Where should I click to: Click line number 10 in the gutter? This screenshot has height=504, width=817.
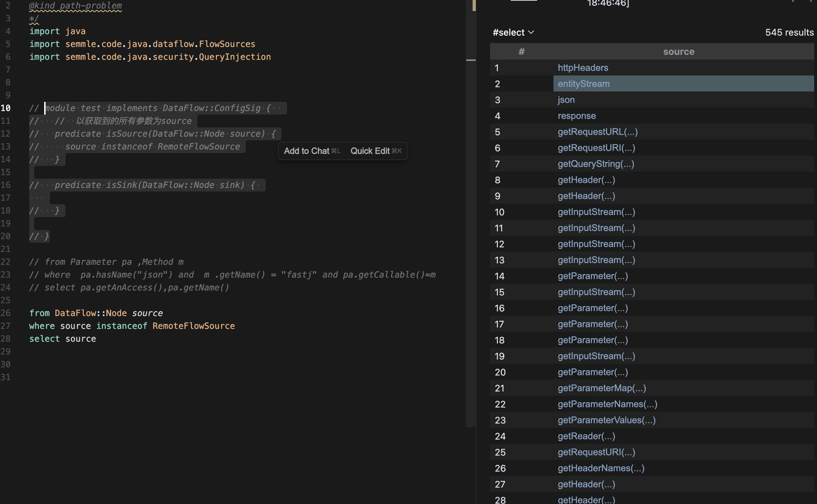click(6, 108)
